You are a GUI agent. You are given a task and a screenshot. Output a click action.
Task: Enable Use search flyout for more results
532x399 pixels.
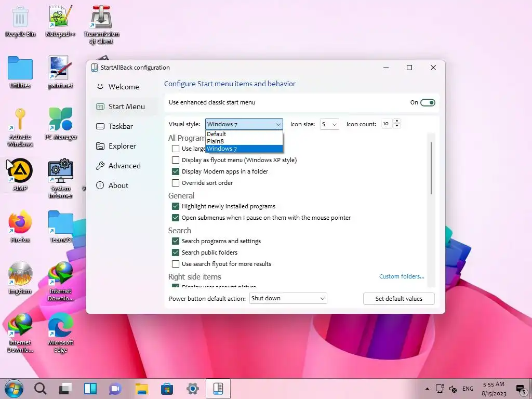(176, 264)
